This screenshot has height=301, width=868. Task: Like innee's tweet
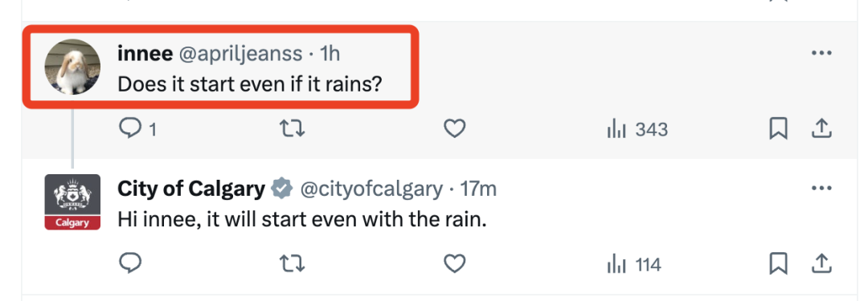[x=454, y=129]
